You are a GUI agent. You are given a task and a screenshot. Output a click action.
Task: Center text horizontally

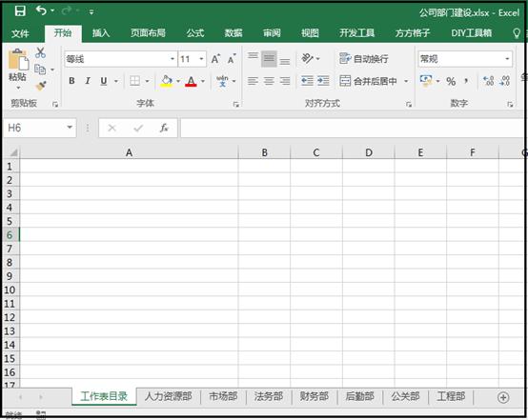click(x=269, y=81)
